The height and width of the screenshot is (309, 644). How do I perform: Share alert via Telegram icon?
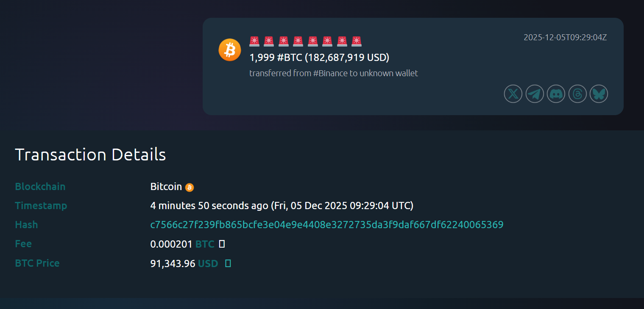(535, 94)
